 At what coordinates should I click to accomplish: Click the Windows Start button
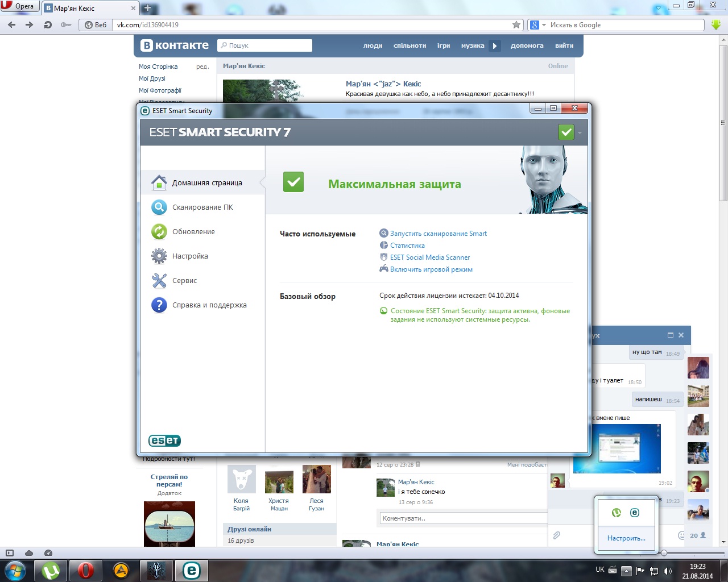pos(15,570)
